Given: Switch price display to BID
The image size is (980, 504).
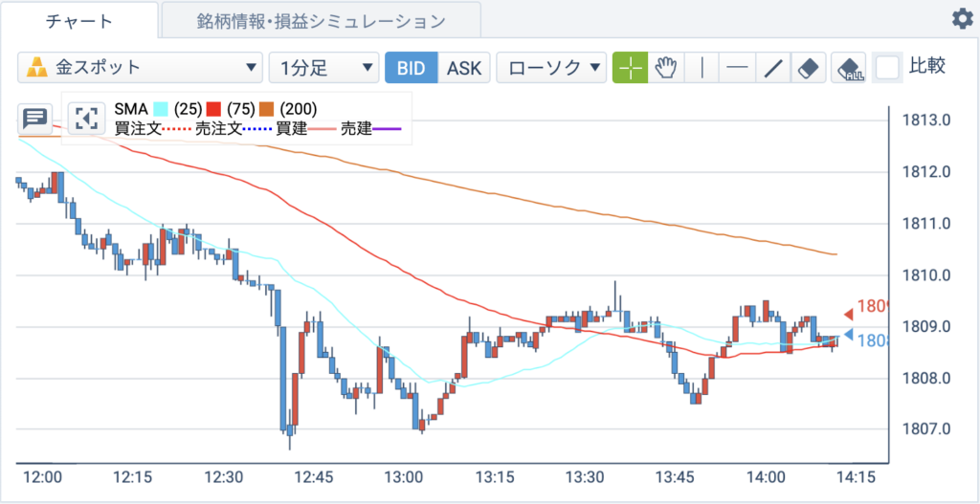Looking at the screenshot, I should (412, 68).
